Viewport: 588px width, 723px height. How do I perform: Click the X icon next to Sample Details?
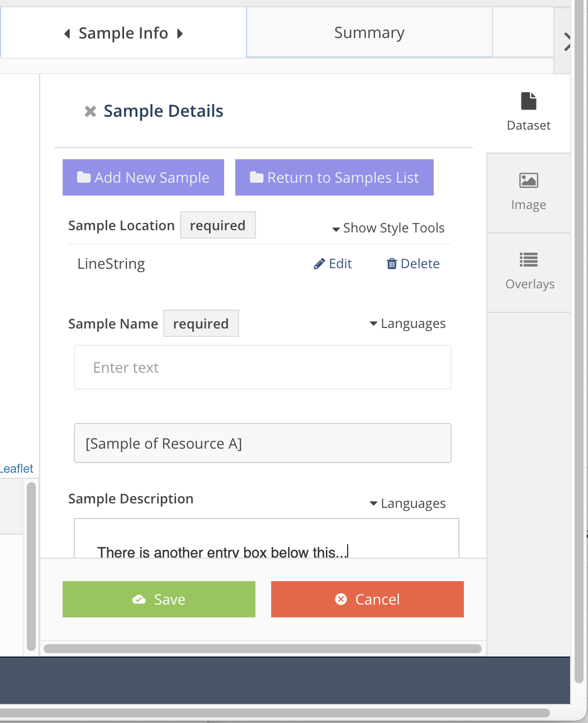click(x=90, y=111)
